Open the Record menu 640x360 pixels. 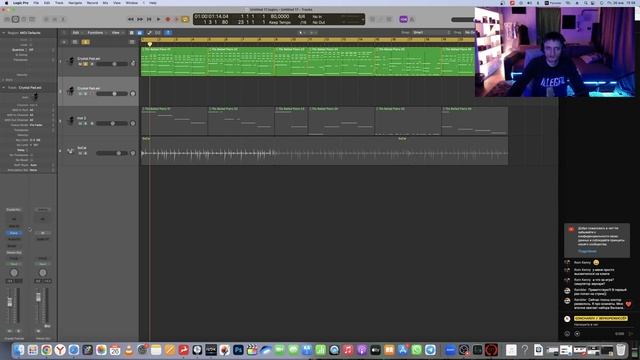[92, 3]
